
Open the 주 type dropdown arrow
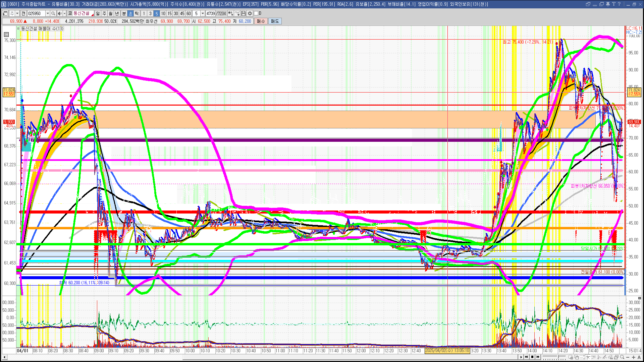tap(17, 13)
